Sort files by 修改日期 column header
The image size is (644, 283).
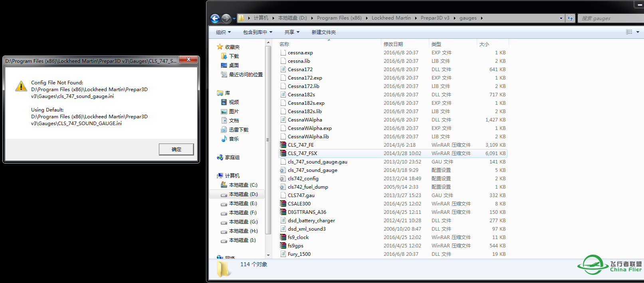point(393,44)
